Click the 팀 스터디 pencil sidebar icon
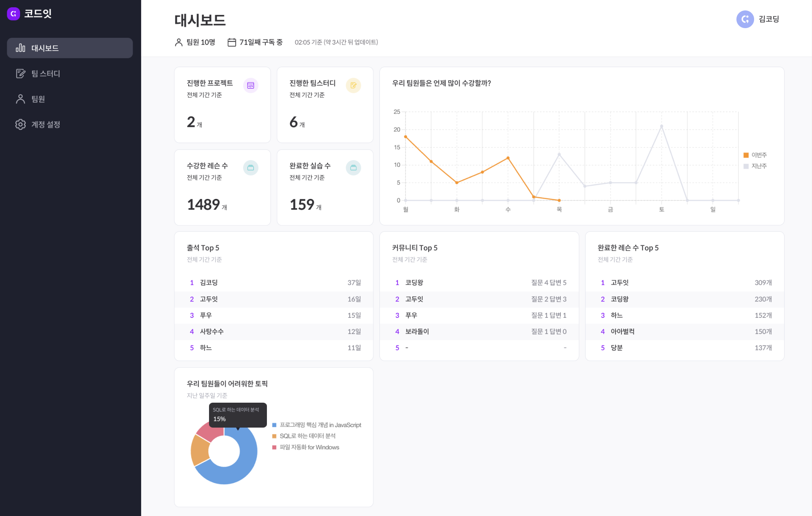Screen dimensions: 812x516 tap(21, 74)
